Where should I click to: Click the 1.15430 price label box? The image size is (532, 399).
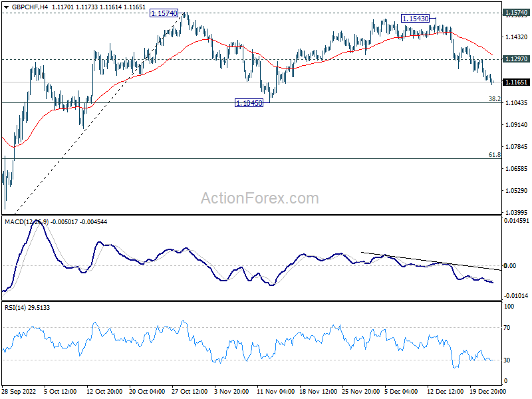tap(416, 19)
